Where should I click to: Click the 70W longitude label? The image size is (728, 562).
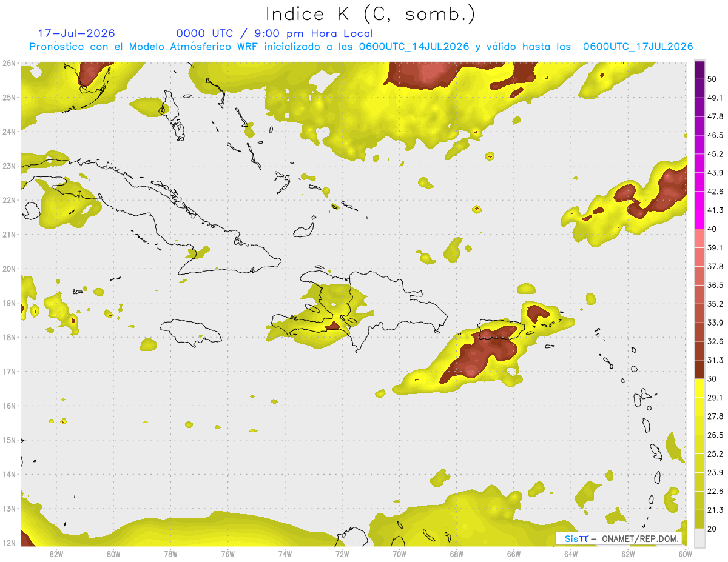click(x=399, y=554)
